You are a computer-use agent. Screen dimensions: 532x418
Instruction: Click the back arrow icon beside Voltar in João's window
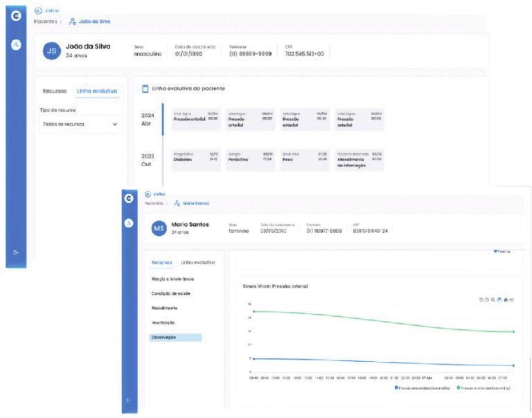(x=38, y=11)
